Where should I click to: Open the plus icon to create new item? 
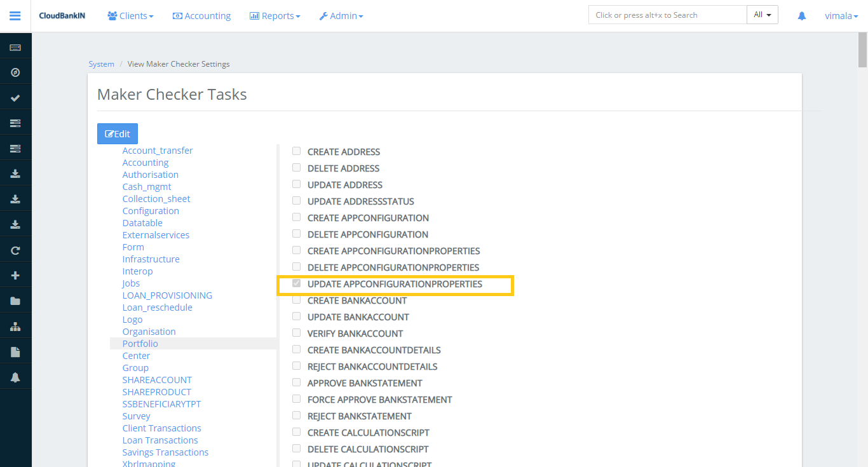point(15,274)
